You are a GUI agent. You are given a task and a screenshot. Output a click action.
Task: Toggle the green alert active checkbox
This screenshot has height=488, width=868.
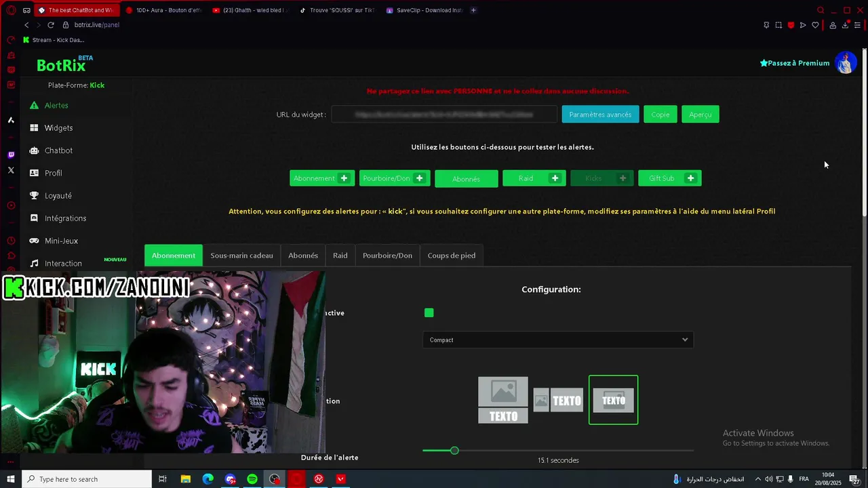coord(429,312)
